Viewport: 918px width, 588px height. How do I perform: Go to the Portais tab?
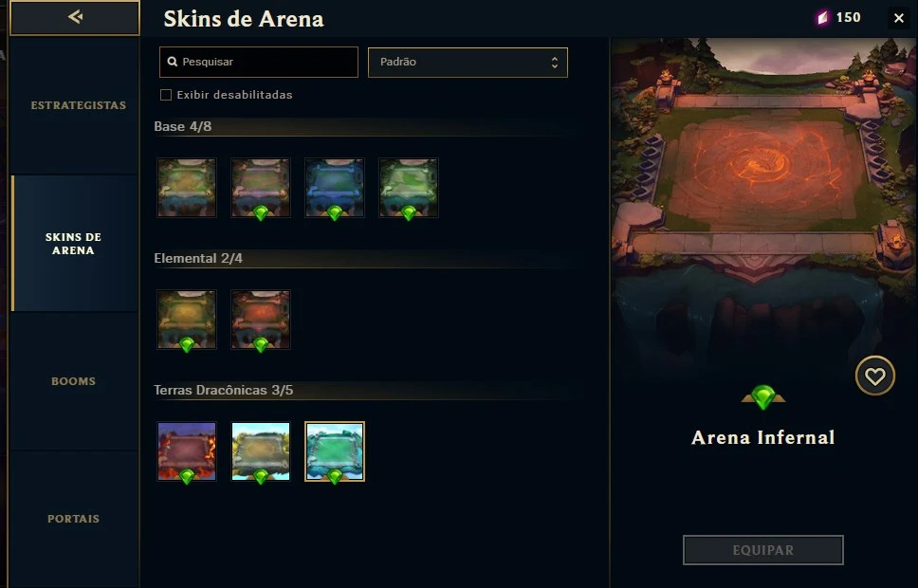tap(74, 519)
